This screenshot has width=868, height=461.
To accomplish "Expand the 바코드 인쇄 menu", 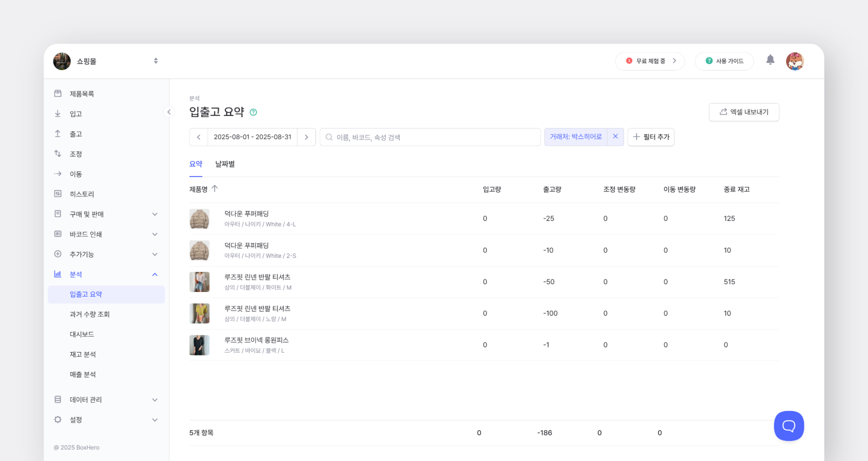I will coord(154,234).
